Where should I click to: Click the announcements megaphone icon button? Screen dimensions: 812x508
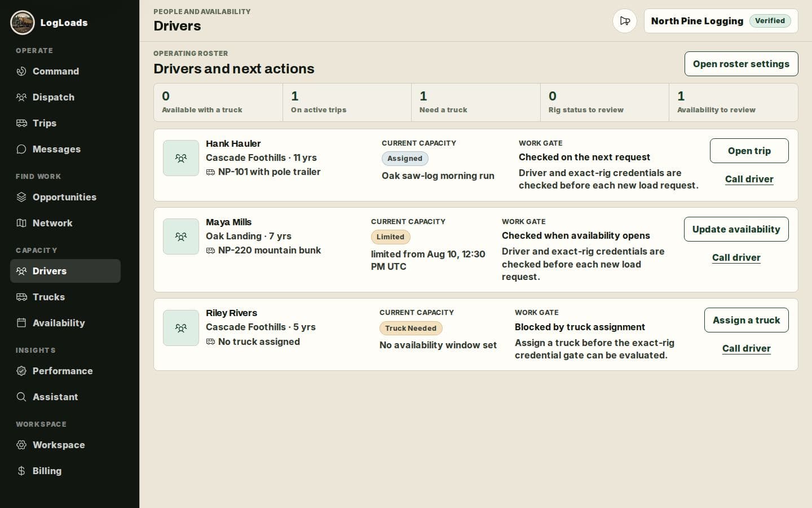coord(625,21)
